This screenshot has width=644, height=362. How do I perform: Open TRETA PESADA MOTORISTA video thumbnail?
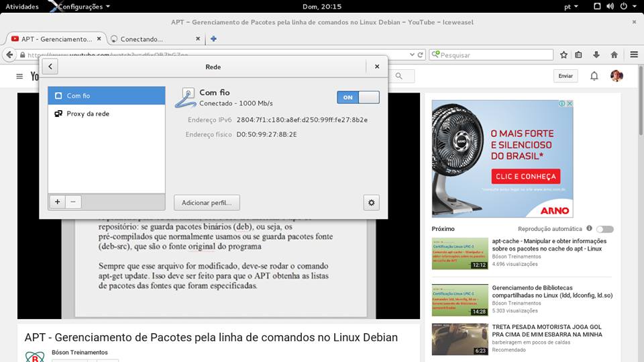[x=460, y=339]
